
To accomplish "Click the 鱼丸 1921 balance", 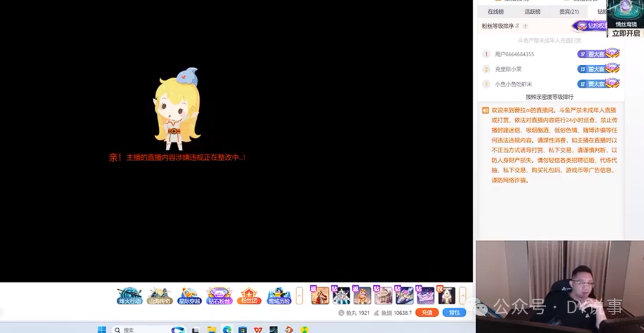I will click(354, 313).
